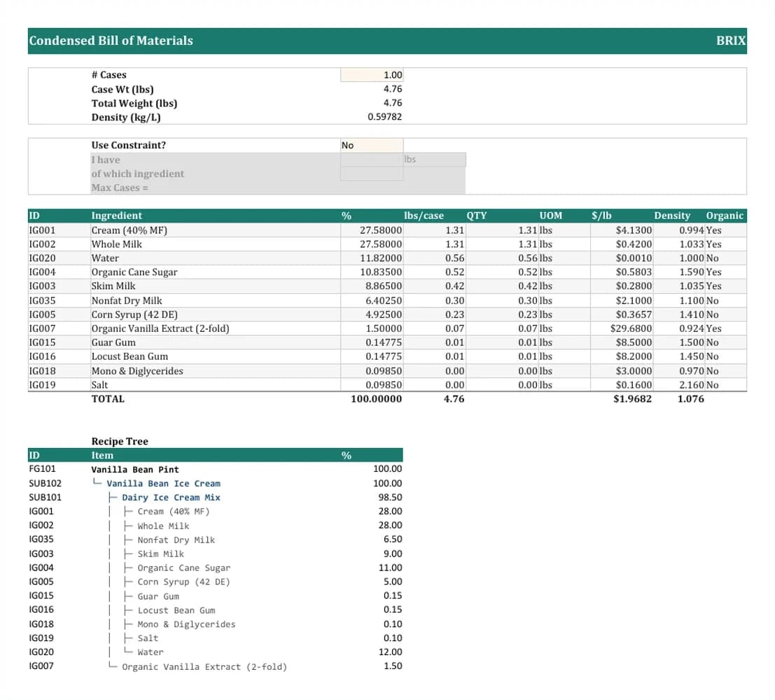Click the '$/lb' column header
The image size is (775, 700).
601,216
